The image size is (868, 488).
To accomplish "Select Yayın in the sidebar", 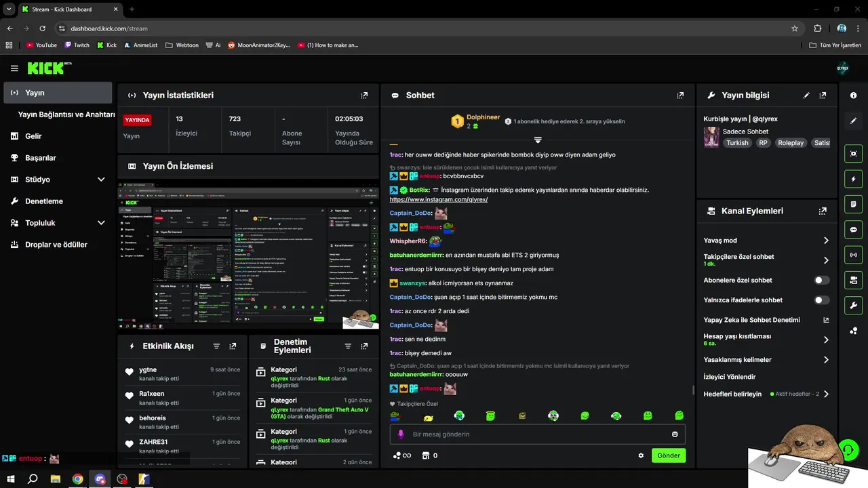I will (x=58, y=93).
